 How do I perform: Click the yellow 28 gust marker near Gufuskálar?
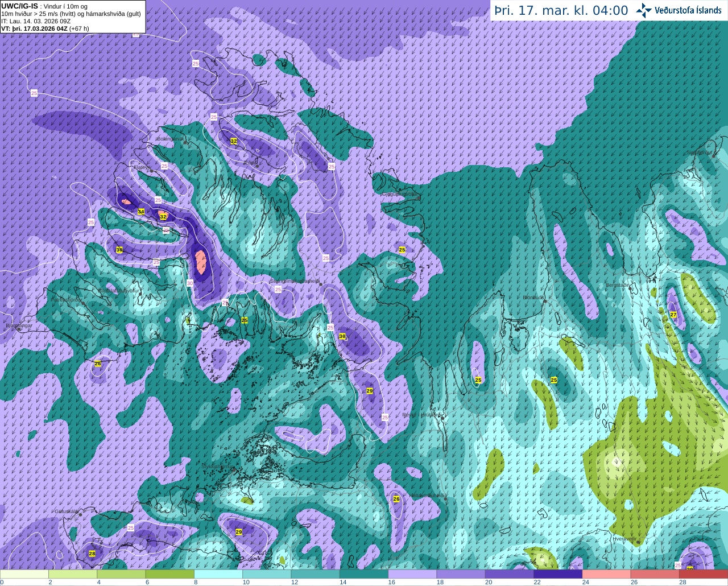pyautogui.click(x=92, y=553)
